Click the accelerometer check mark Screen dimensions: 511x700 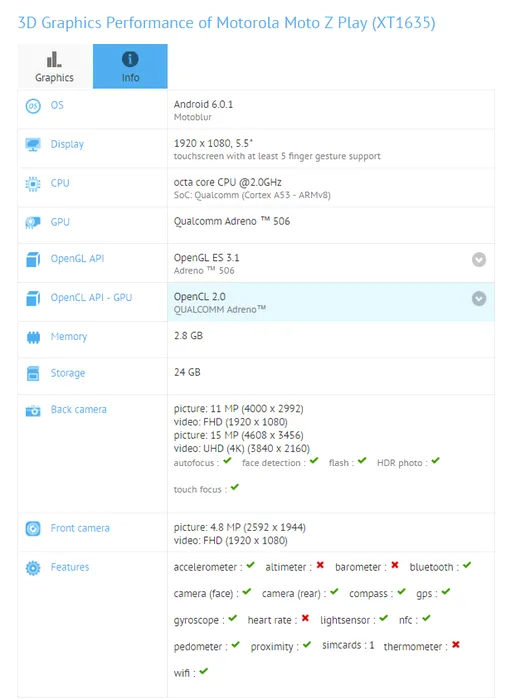[x=250, y=565]
